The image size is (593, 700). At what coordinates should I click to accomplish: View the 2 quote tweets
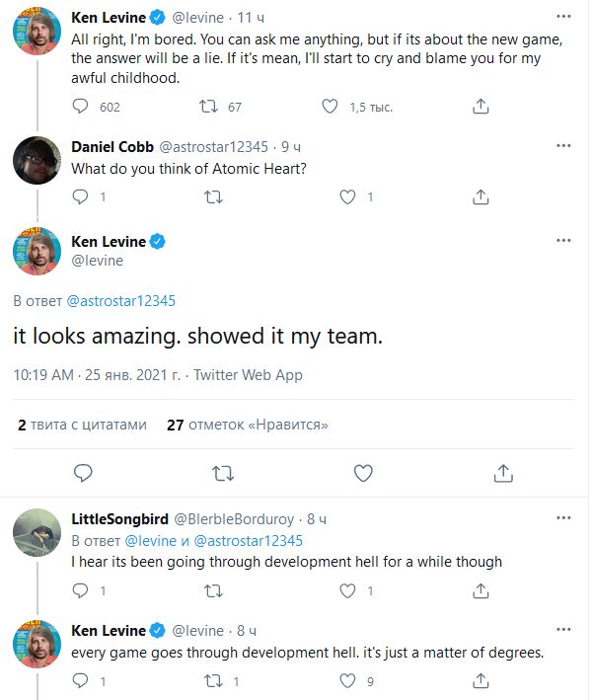click(x=82, y=425)
